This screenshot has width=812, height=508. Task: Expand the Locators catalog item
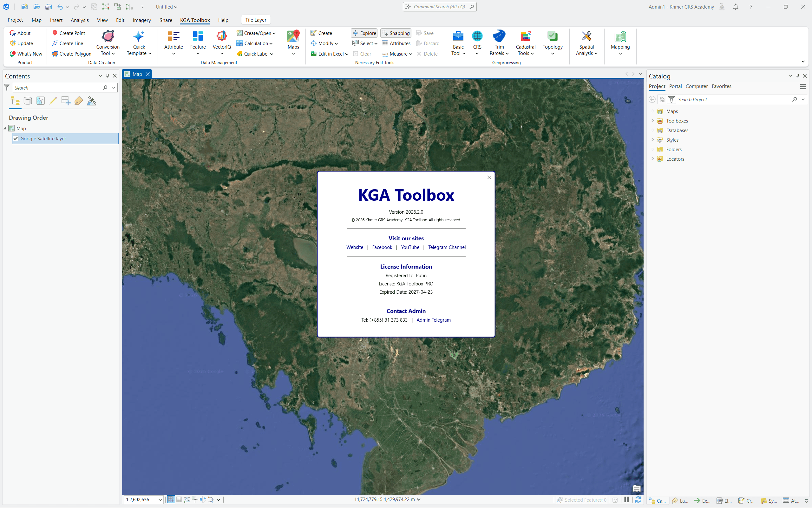pos(652,158)
